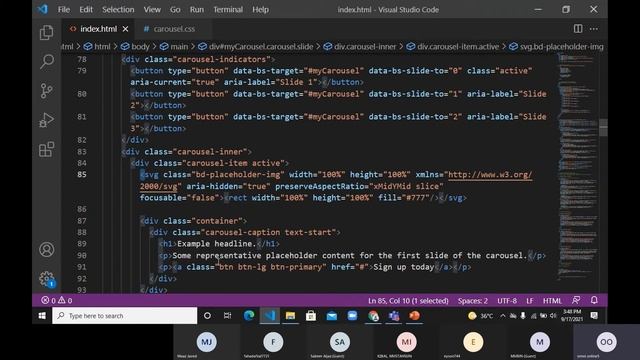The height and width of the screenshot is (360, 640).
Task: Click line number 85 in gutter
Action: [x=82, y=174]
